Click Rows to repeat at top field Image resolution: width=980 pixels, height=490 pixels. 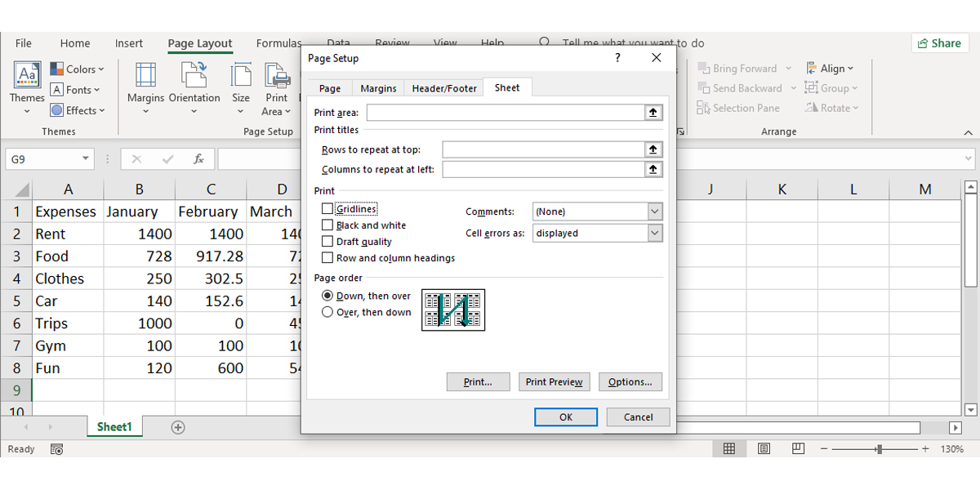544,149
